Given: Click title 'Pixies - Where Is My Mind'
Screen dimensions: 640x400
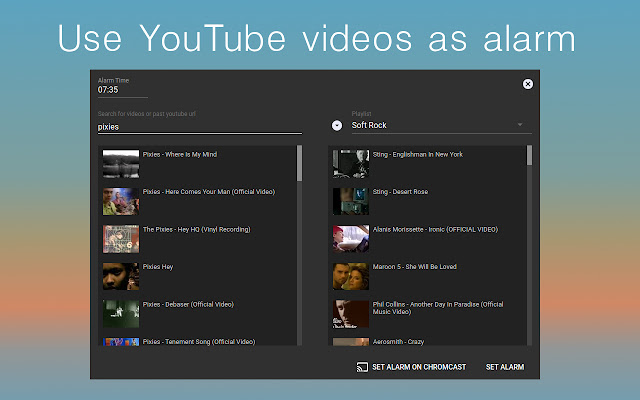Looking at the screenshot, I should point(180,154).
